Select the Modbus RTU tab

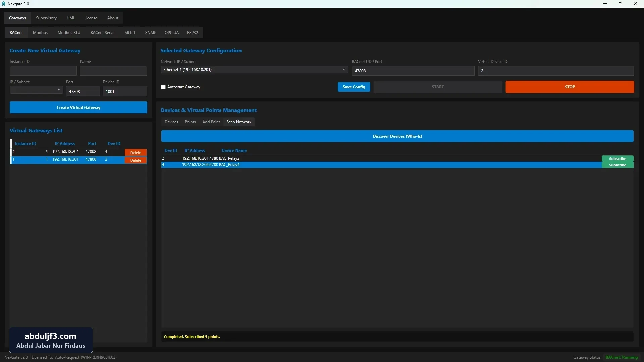click(x=69, y=33)
